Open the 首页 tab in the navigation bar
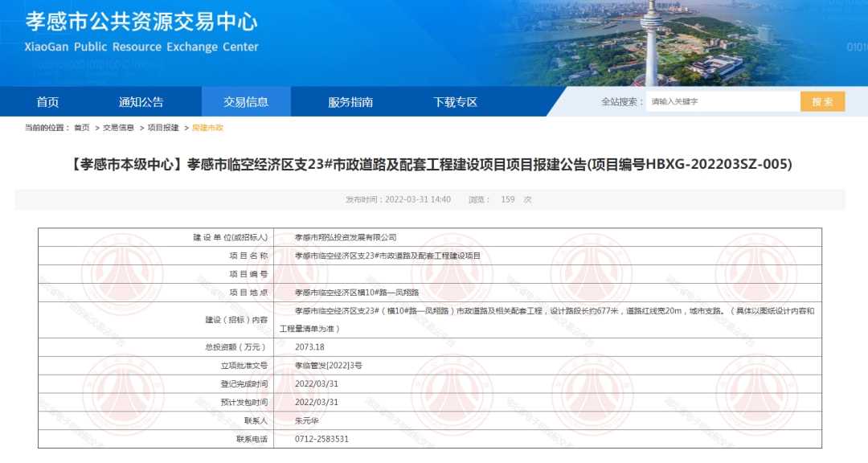 click(x=47, y=102)
